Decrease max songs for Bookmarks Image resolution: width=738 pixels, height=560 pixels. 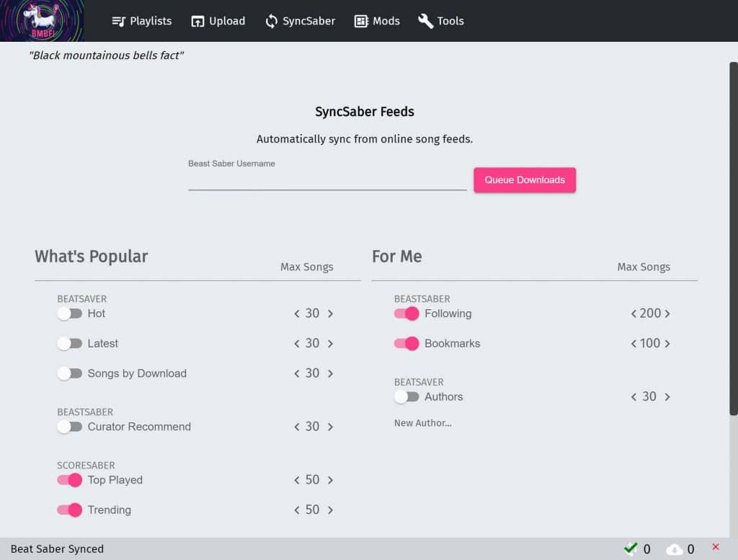click(x=633, y=344)
